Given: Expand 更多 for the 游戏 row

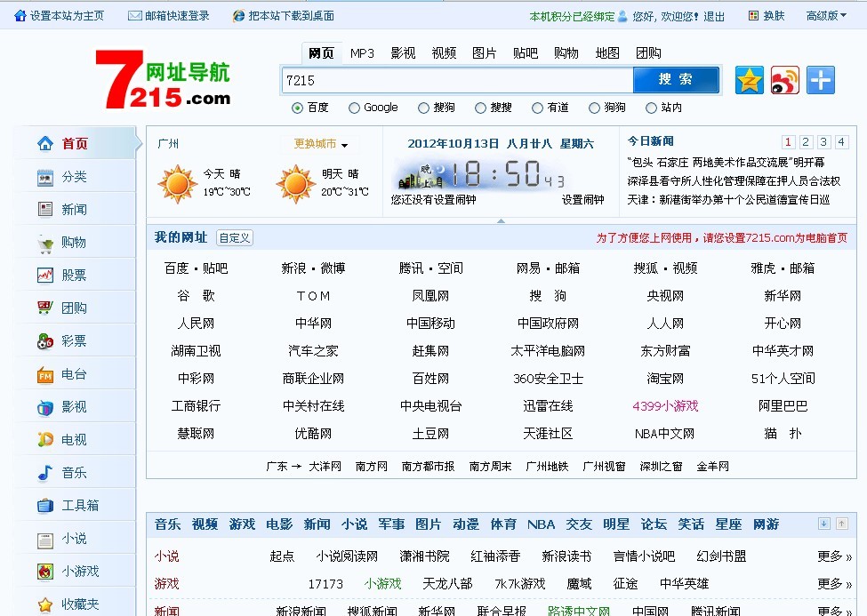Looking at the screenshot, I should pos(834,584).
